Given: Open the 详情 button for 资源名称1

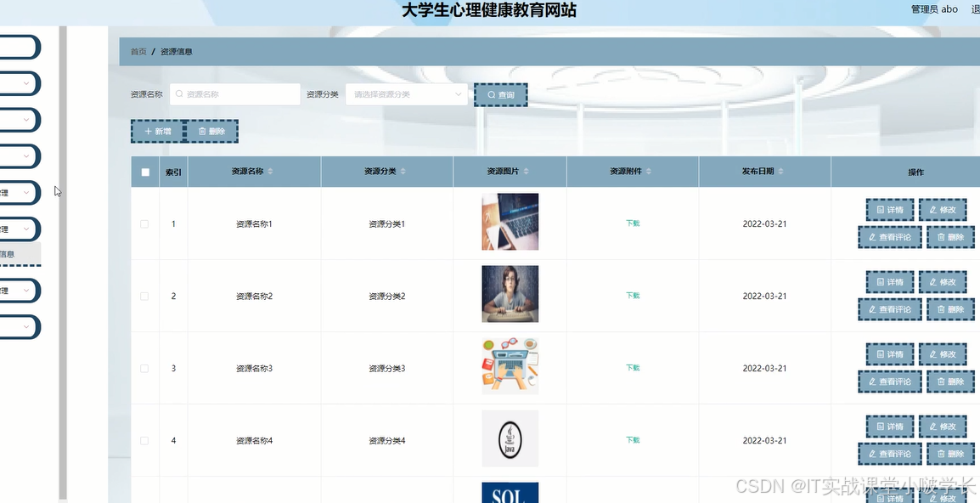Looking at the screenshot, I should click(890, 210).
